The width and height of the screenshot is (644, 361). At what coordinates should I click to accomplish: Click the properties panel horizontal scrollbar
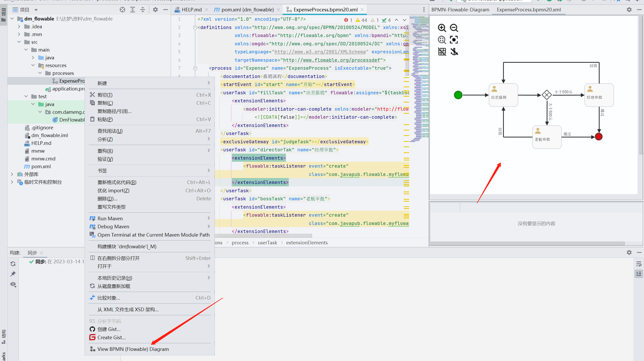pos(527,244)
